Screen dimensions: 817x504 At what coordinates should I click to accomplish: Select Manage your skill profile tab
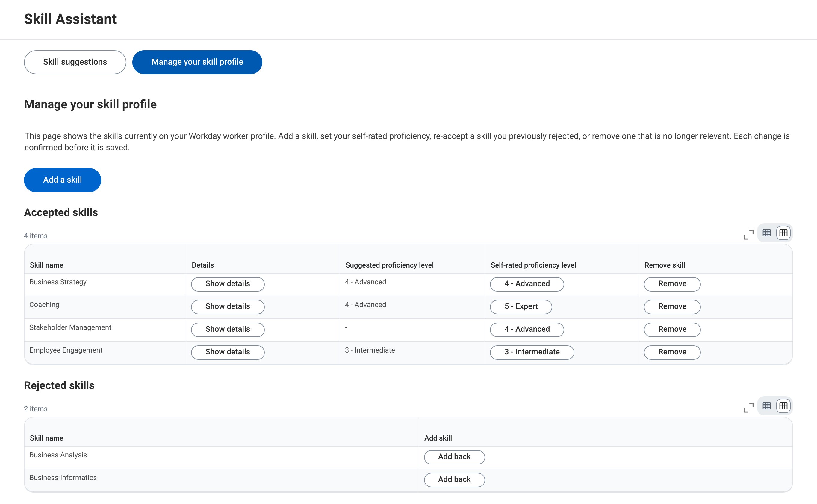point(197,62)
